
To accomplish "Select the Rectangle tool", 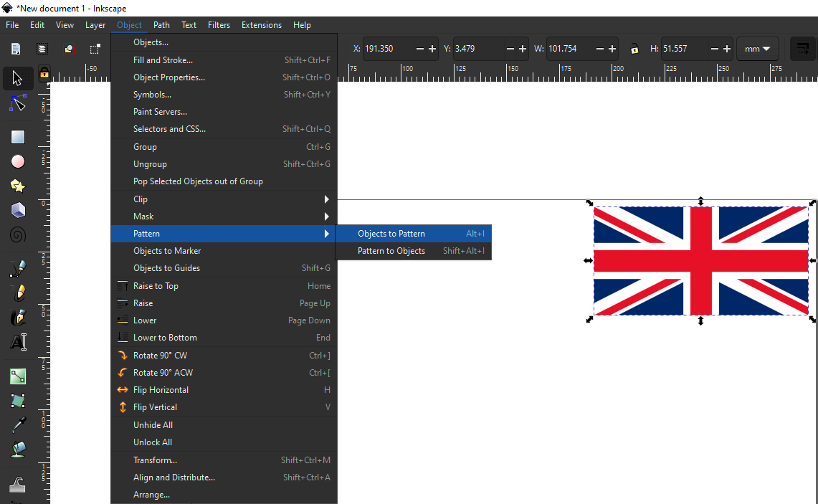I will (x=18, y=137).
